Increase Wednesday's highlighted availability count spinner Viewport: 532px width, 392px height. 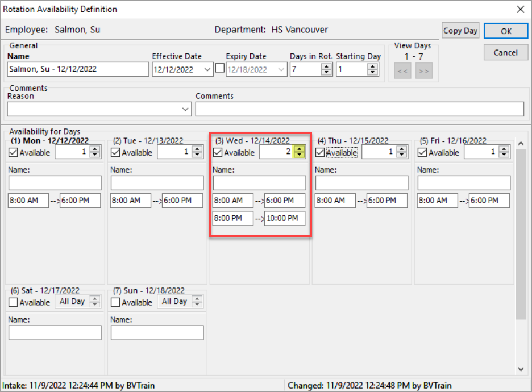[x=300, y=149]
